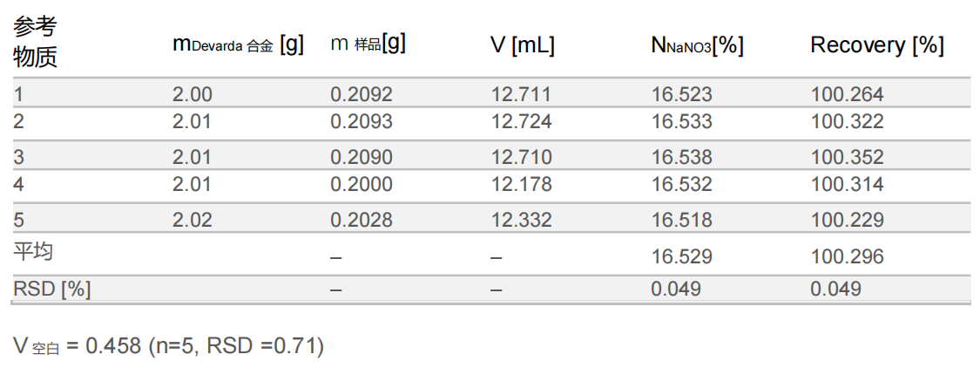Image resolution: width=980 pixels, height=368 pixels.
Task: Click the Devarda alloy mass 2.02
Action: click(x=192, y=221)
